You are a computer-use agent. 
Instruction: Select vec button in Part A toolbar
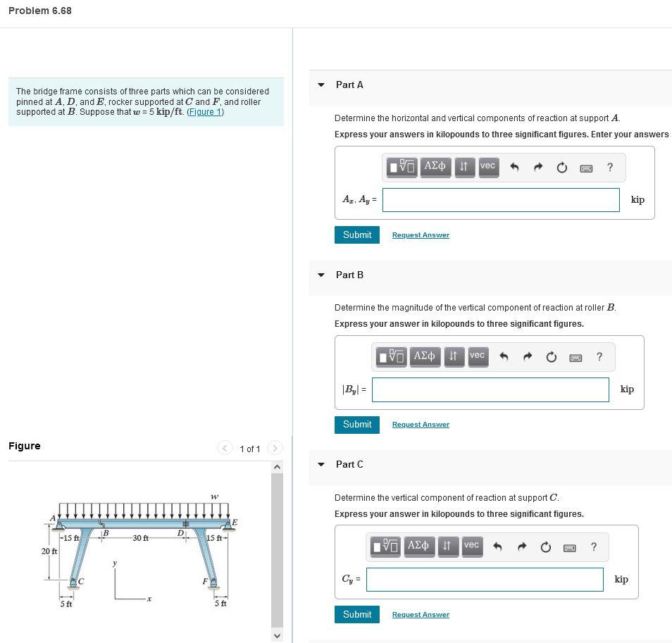[487, 167]
